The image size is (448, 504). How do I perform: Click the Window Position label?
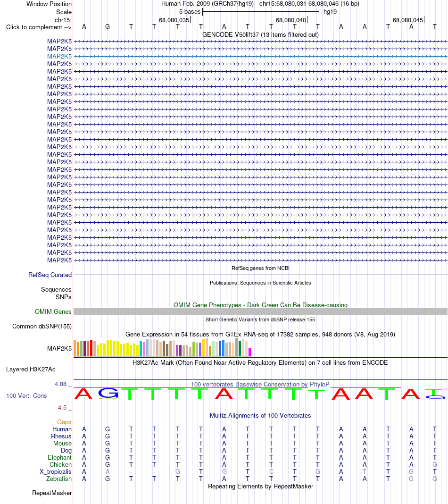point(49,4)
